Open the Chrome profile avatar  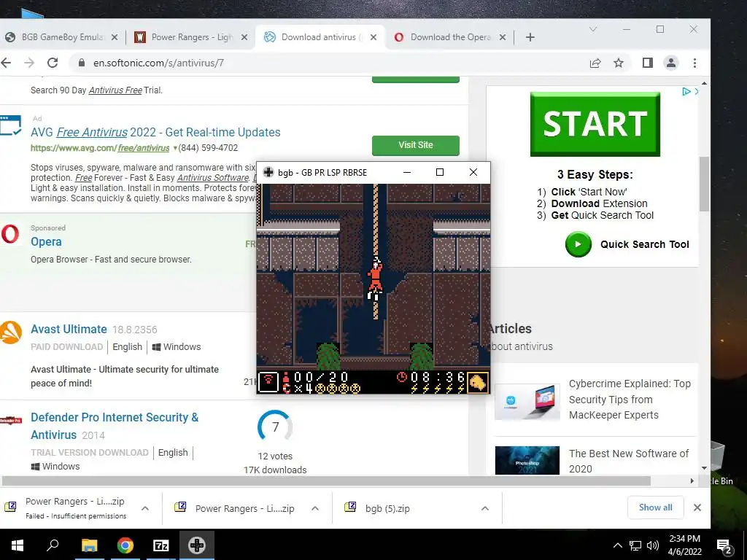click(671, 63)
